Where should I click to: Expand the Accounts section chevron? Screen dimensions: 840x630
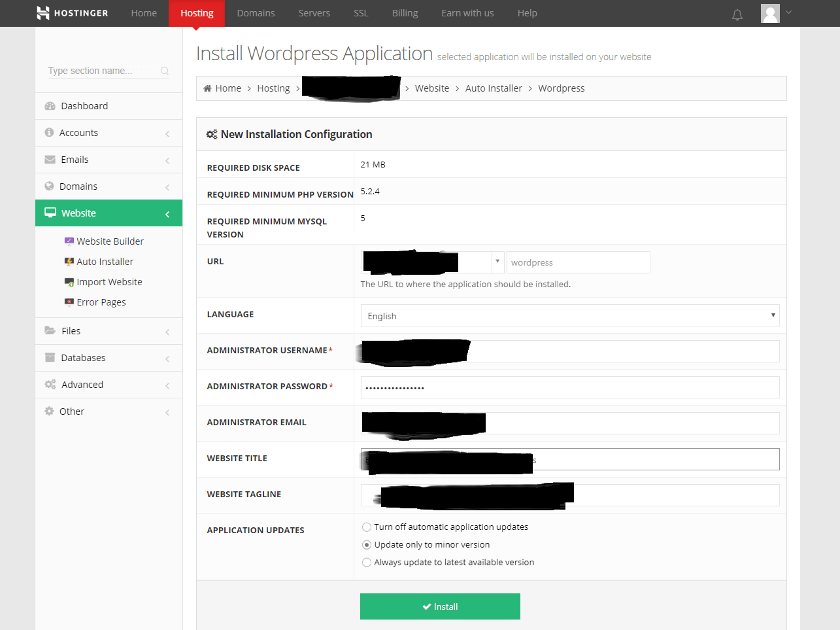click(167, 133)
